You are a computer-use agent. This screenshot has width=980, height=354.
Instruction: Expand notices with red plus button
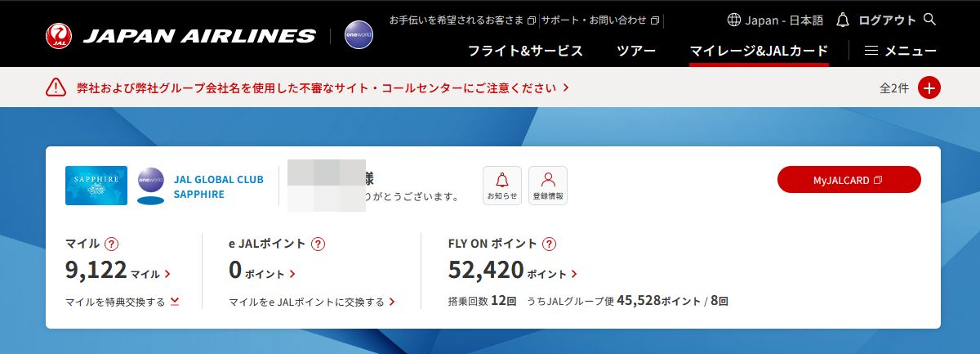[x=929, y=87]
